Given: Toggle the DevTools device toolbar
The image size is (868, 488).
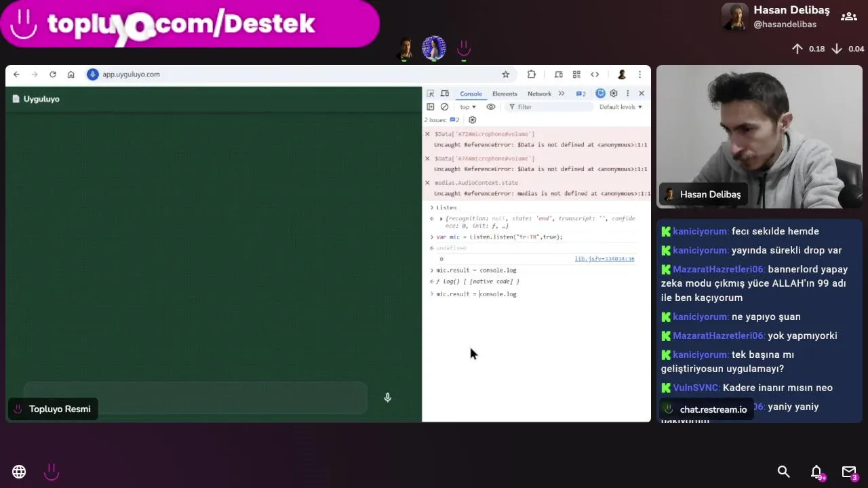Looking at the screenshot, I should 445,94.
